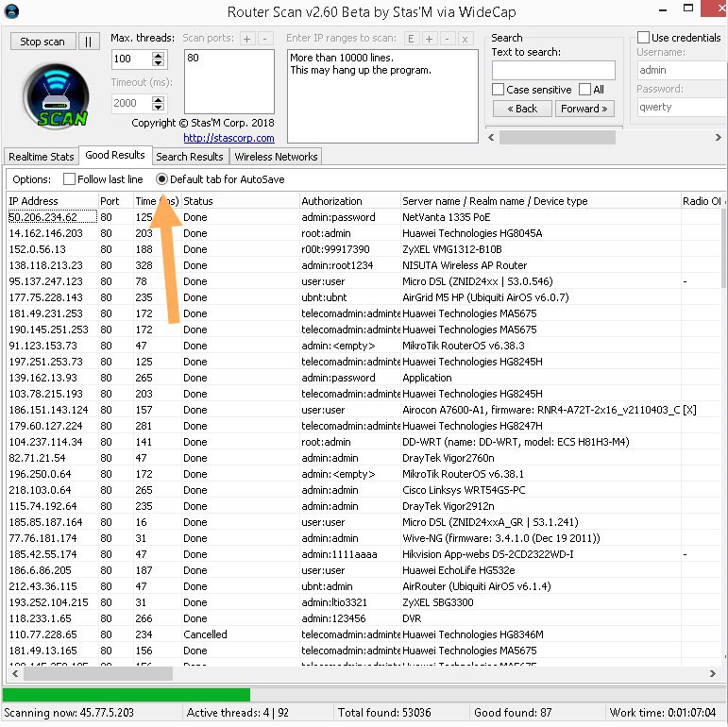728x727 pixels.
Task: Focus the Max. threads value field
Action: 132,59
